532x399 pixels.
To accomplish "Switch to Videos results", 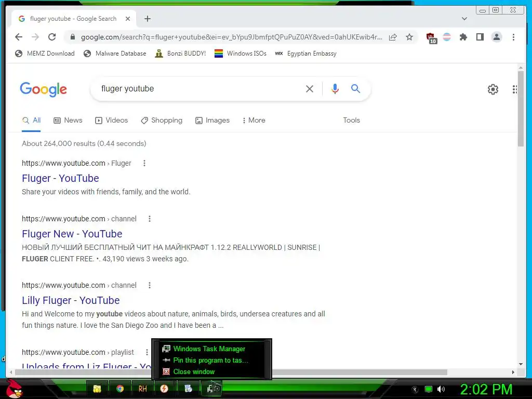I will [111, 121].
